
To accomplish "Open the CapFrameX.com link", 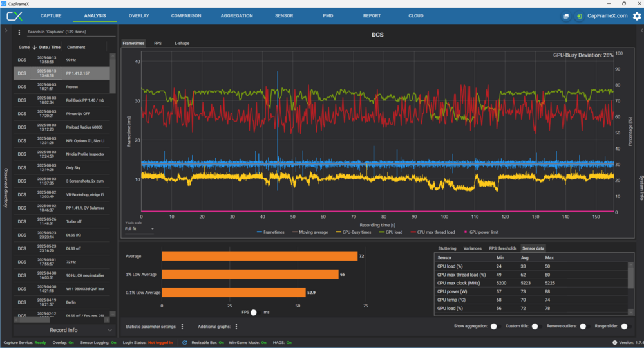I will coord(607,15).
